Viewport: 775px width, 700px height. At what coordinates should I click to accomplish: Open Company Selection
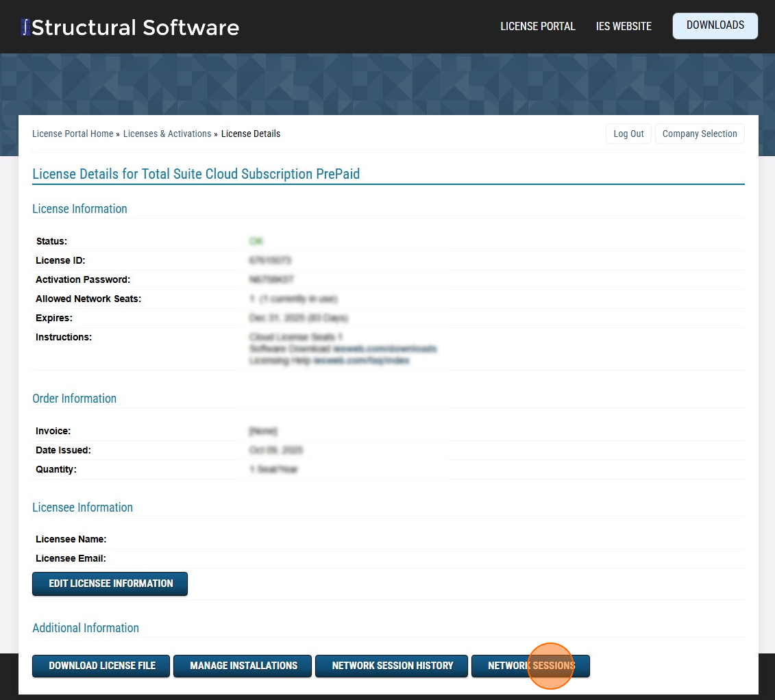click(x=700, y=134)
